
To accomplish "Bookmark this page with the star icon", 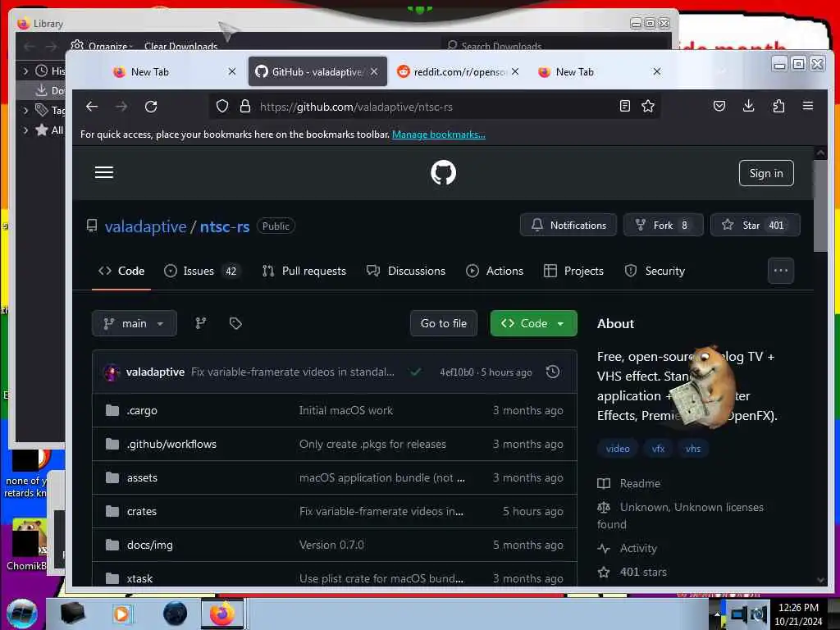I will [x=648, y=106].
